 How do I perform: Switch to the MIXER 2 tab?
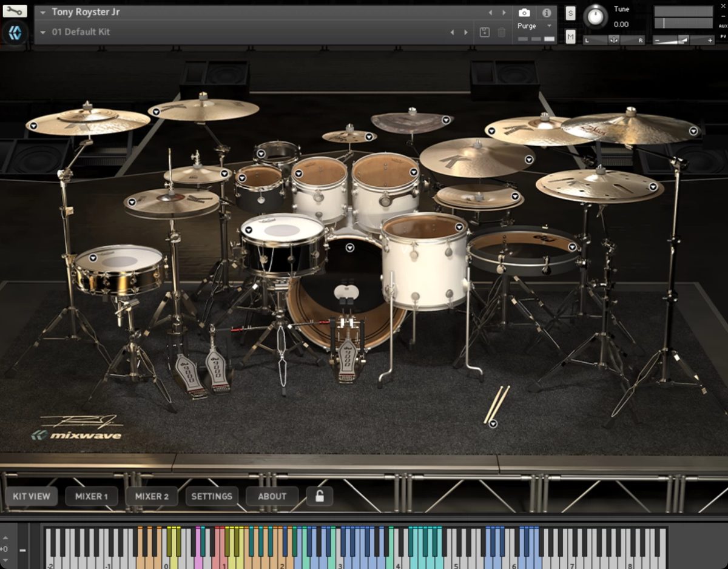click(x=152, y=496)
